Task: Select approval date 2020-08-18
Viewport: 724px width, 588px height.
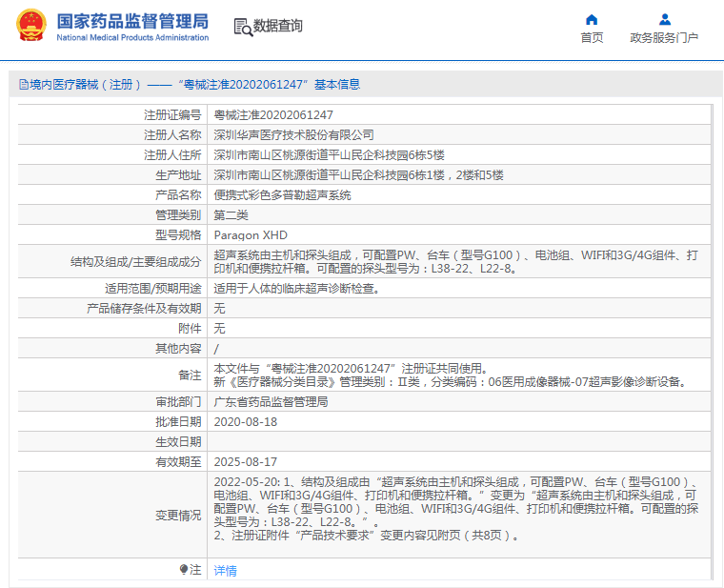Action: point(245,422)
